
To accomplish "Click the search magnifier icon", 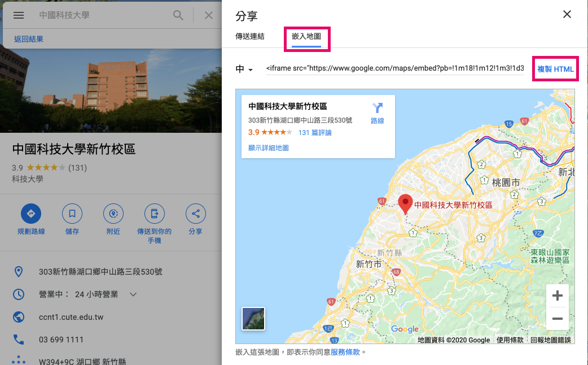I will point(178,15).
